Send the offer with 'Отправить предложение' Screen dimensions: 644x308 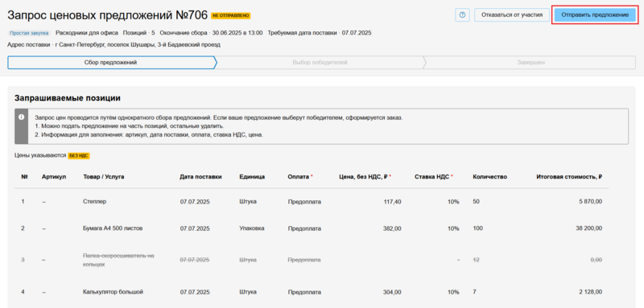click(595, 14)
